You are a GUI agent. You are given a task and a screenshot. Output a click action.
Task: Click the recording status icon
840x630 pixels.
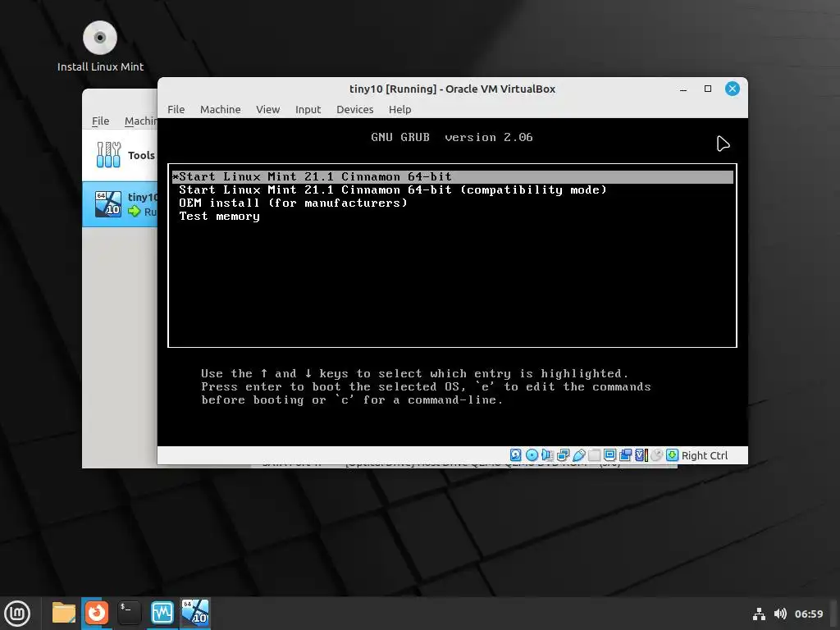(625, 455)
